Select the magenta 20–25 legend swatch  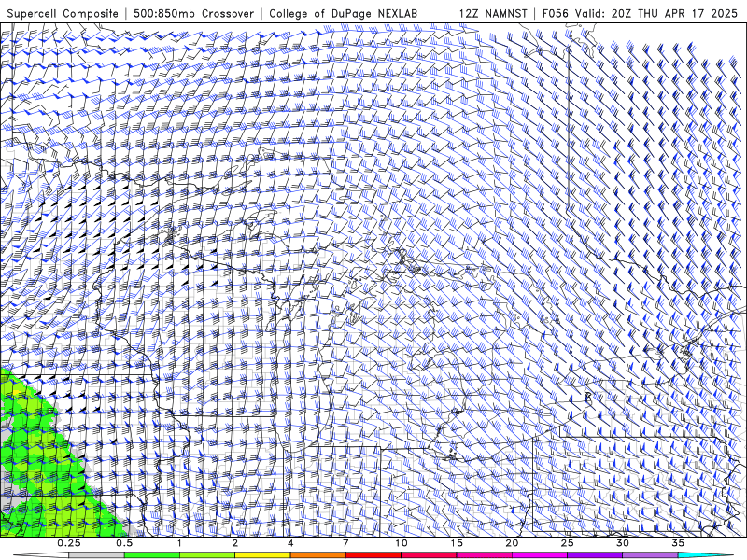[540, 555]
